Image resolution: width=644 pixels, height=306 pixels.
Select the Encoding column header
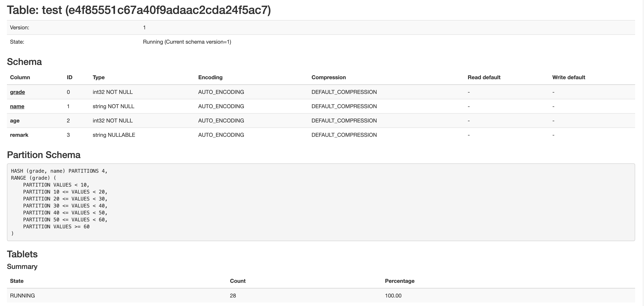pyautogui.click(x=210, y=77)
